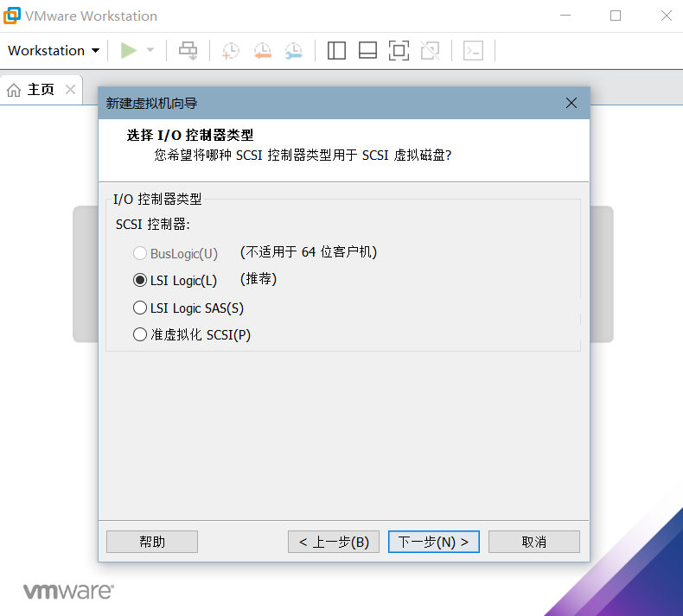The width and height of the screenshot is (683, 616).
Task: Click the take snapshot clock icon
Action: click(x=231, y=50)
